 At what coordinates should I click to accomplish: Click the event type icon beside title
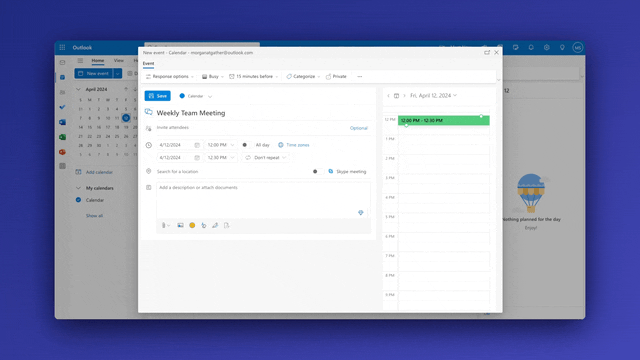point(149,112)
